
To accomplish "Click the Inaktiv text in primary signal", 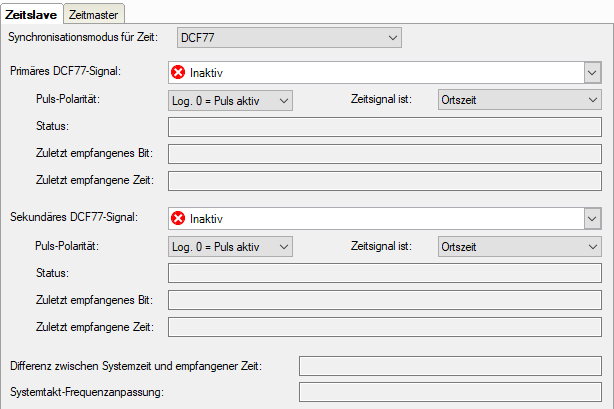I will pos(206,73).
